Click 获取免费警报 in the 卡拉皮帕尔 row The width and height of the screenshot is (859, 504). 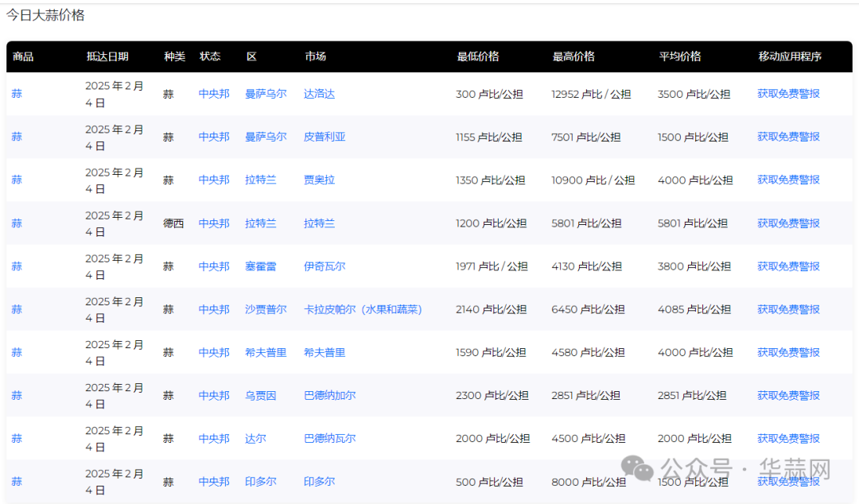788,309
